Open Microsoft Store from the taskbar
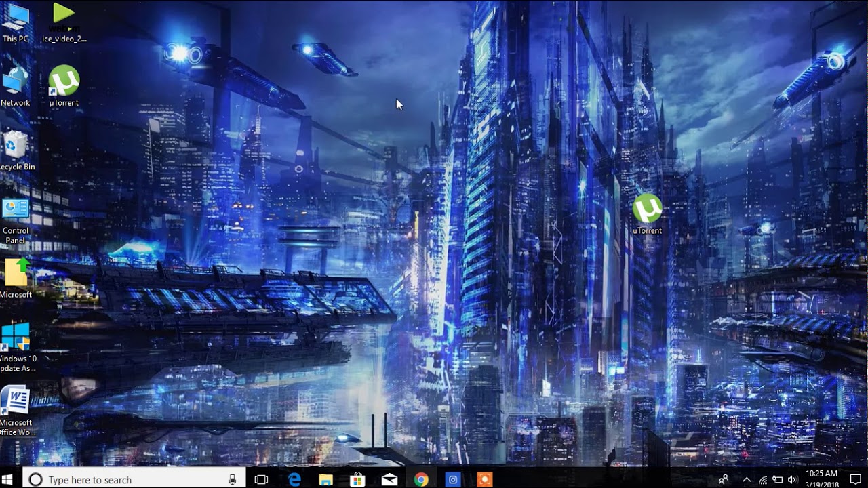Screen dimensions: 868x488 [357, 480]
